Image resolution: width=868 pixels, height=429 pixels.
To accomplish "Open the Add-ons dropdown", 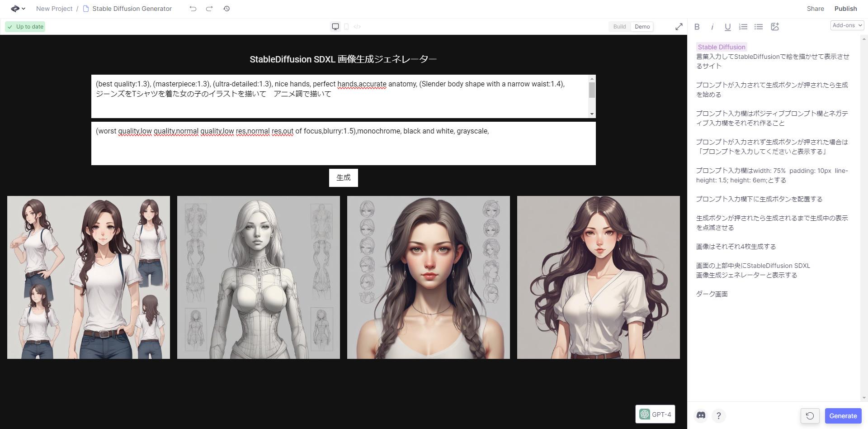I will [847, 25].
